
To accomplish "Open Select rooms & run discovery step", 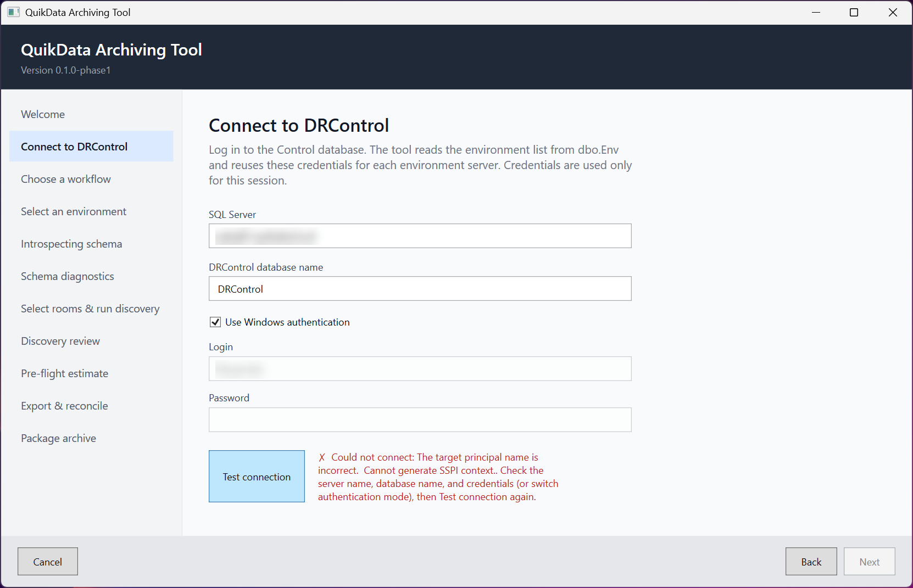I will pyautogui.click(x=91, y=309).
